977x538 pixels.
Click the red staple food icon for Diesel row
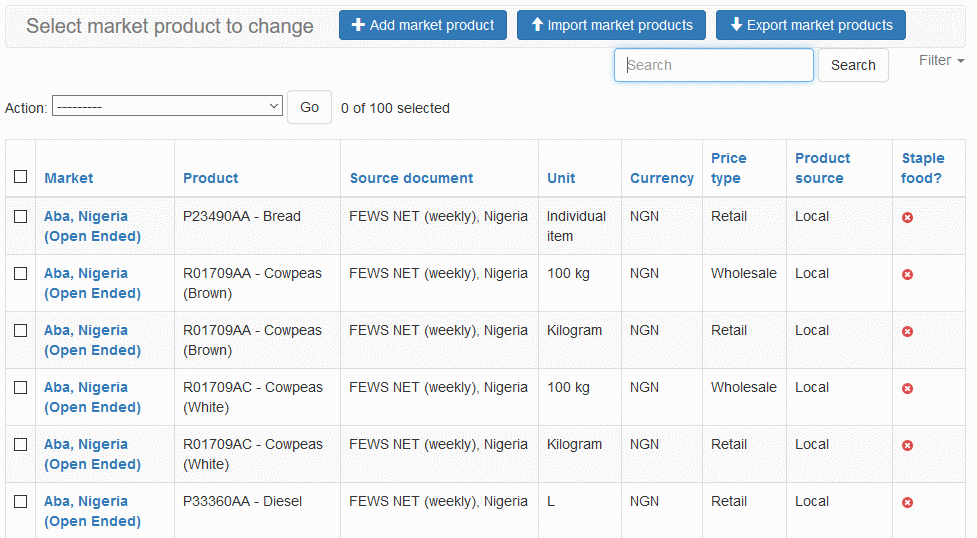click(907, 502)
